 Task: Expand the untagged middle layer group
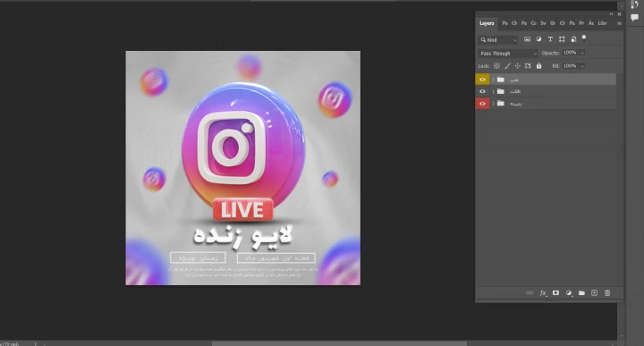coord(493,91)
